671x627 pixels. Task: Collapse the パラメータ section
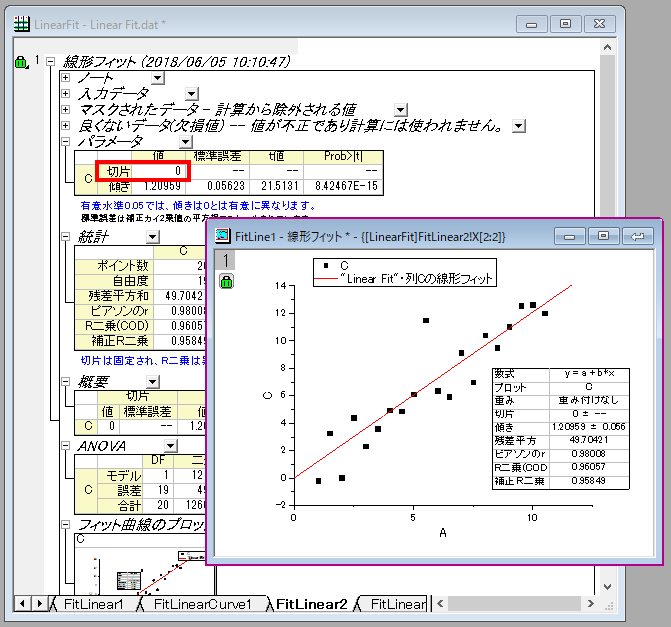[66, 142]
